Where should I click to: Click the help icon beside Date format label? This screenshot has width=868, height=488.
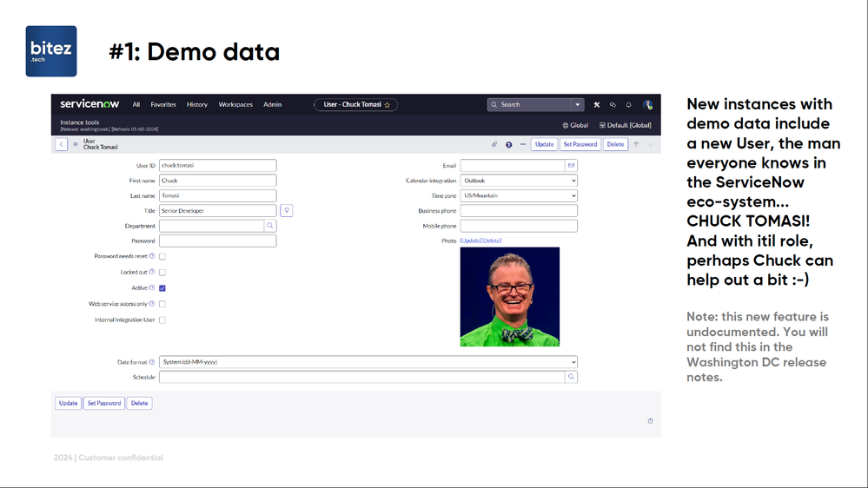152,362
